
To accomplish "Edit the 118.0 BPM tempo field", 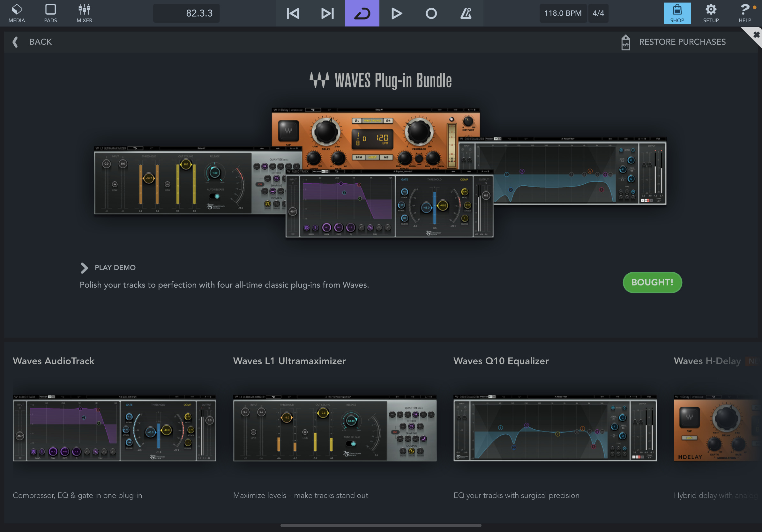I will (563, 13).
